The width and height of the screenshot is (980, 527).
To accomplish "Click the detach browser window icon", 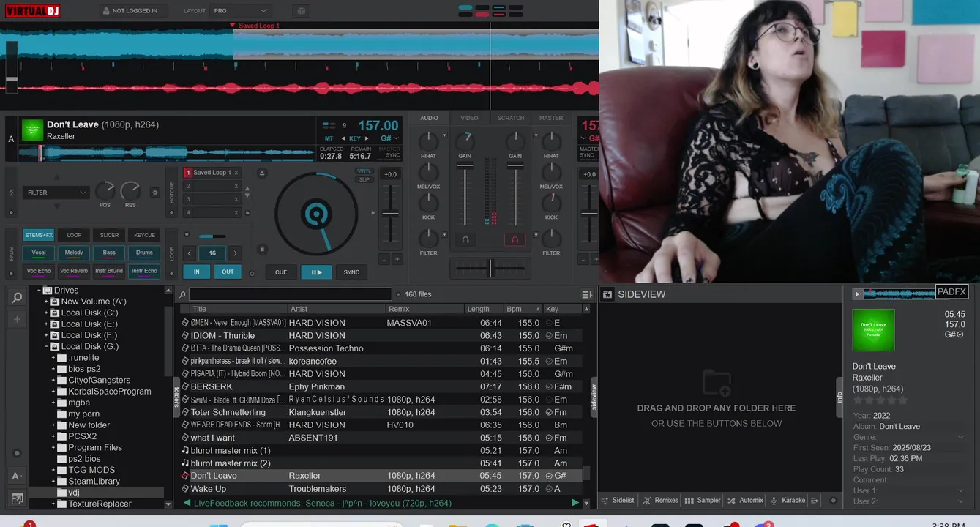I will pyautogui.click(x=17, y=498).
